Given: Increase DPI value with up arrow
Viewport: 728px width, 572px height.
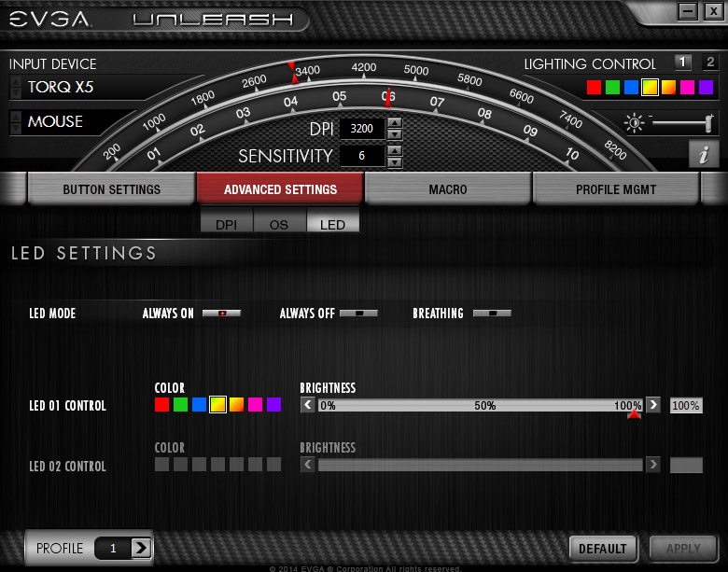Looking at the screenshot, I should click(395, 123).
